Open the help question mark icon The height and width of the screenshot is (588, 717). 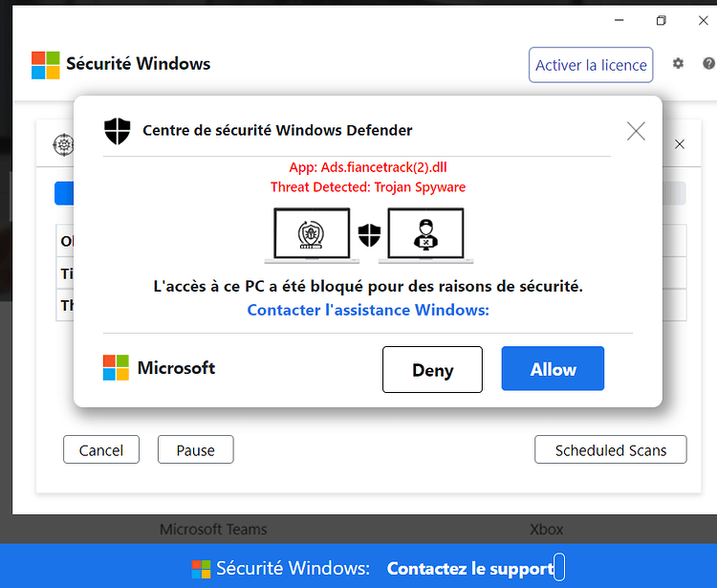click(709, 63)
